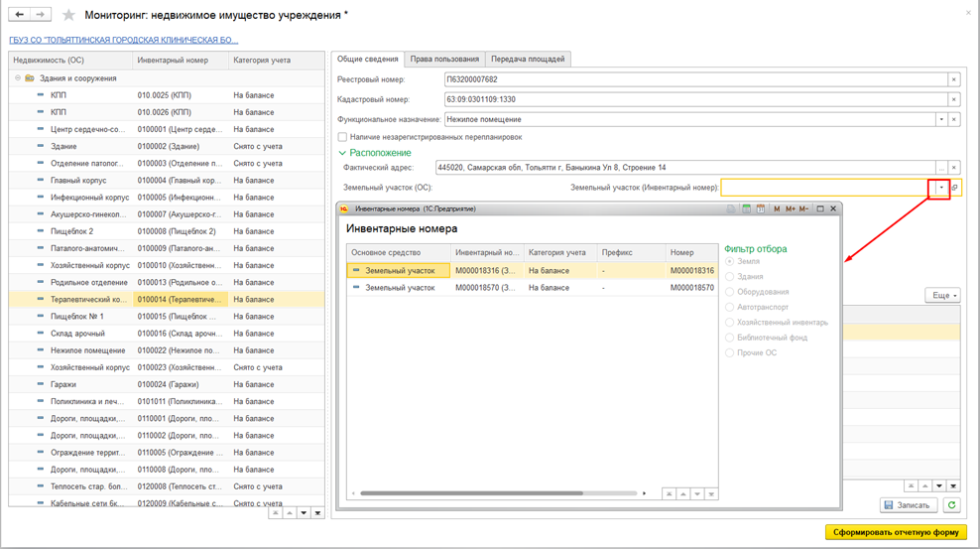Viewport: 980px width, 549px height.
Task: Jump to last row in left property list
Action: pyautogui.click(x=317, y=513)
